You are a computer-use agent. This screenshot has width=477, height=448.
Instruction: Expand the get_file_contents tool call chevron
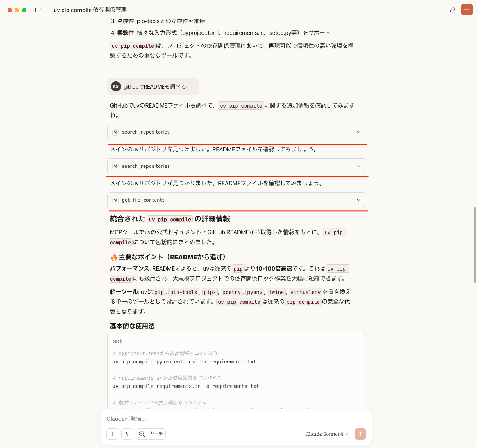358,200
